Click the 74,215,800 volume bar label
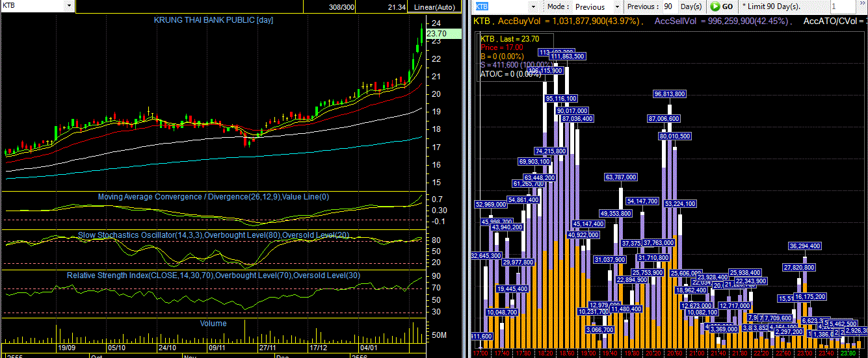Image resolution: width=868 pixels, height=358 pixels. pos(551,151)
